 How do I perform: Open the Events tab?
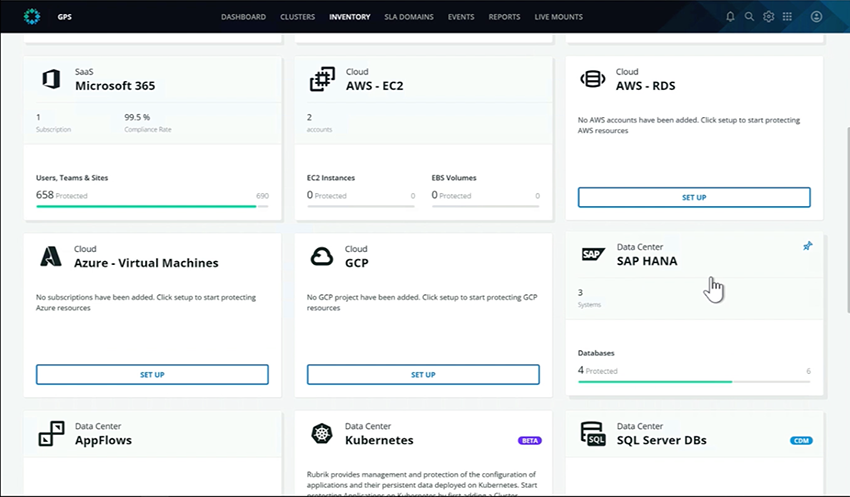point(461,17)
